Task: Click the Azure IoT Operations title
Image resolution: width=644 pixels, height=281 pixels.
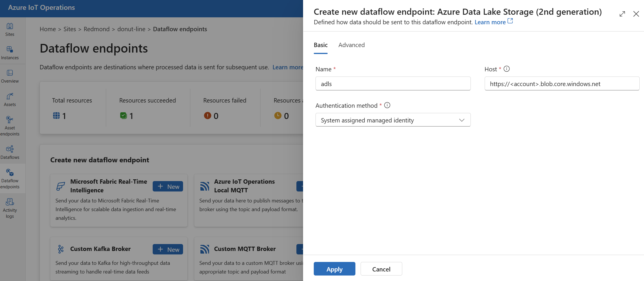Action: pos(41,8)
